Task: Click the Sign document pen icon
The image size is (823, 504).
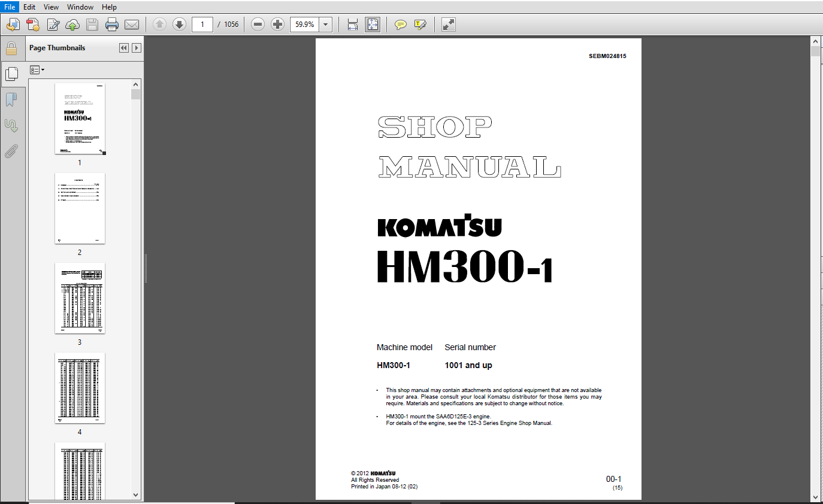Action: coord(53,25)
